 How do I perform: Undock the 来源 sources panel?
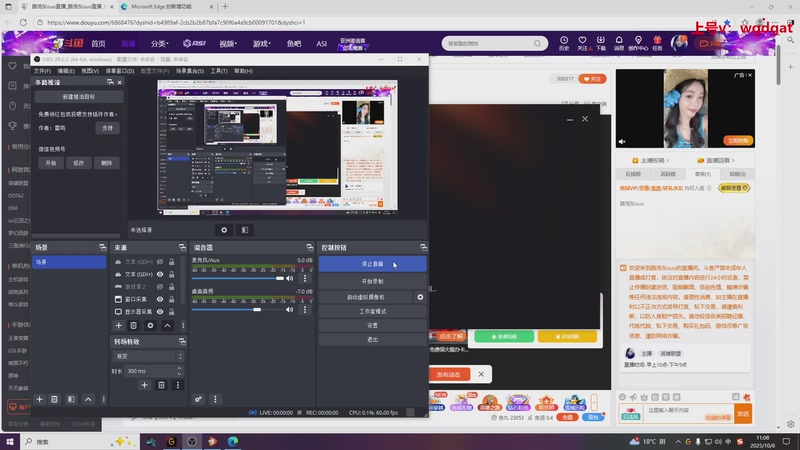click(182, 247)
